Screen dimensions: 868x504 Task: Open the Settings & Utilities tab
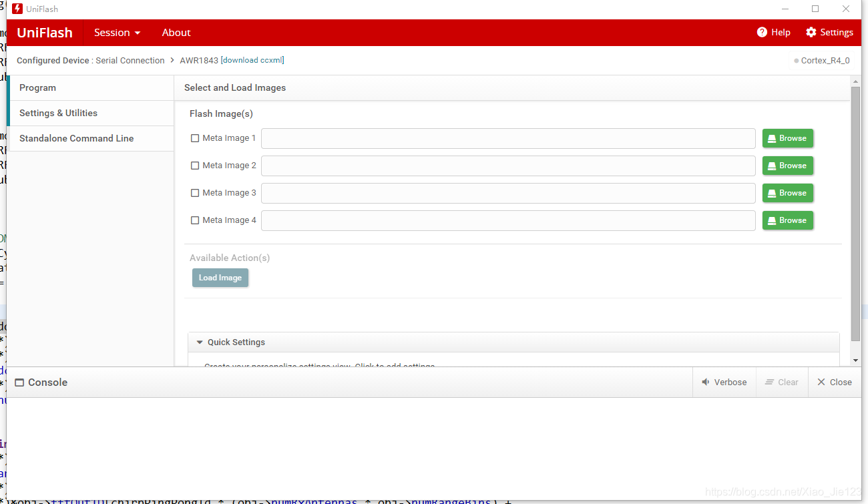pyautogui.click(x=91, y=113)
